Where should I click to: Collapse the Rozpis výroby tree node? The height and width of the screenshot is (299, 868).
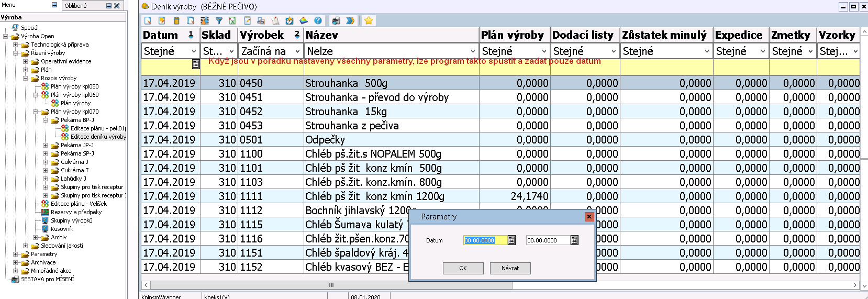[x=25, y=78]
